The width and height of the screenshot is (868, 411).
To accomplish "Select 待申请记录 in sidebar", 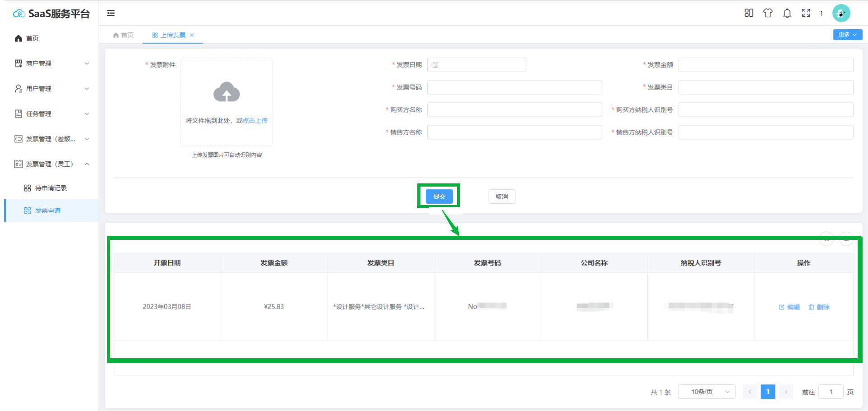I will 51,188.
